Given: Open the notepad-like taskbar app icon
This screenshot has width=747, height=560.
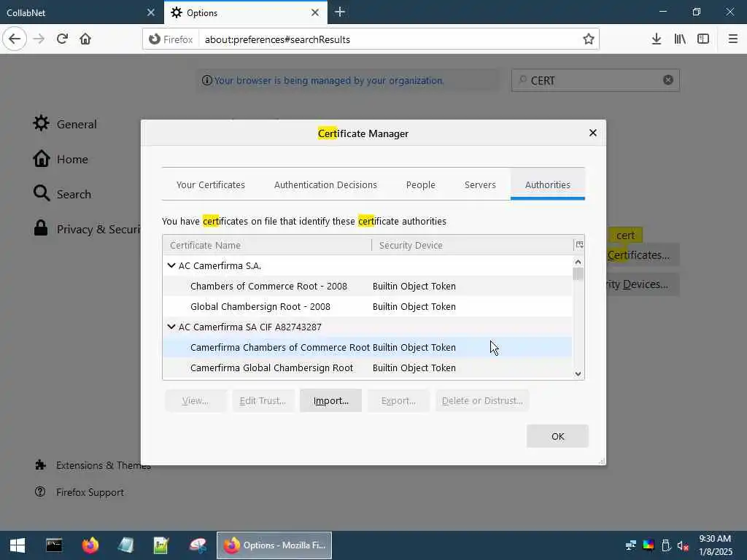Looking at the screenshot, I should point(125,545).
